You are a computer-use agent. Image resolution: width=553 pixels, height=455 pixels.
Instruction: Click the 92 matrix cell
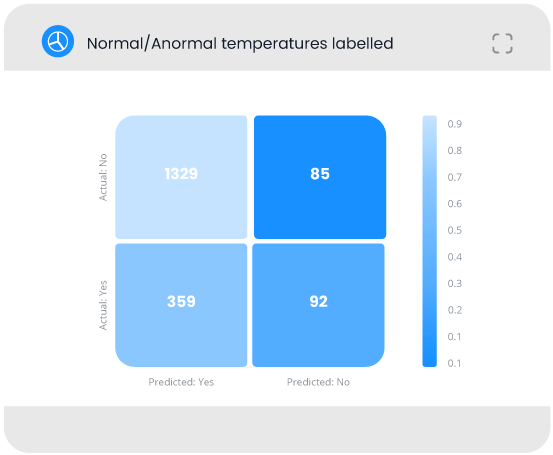[x=318, y=305]
